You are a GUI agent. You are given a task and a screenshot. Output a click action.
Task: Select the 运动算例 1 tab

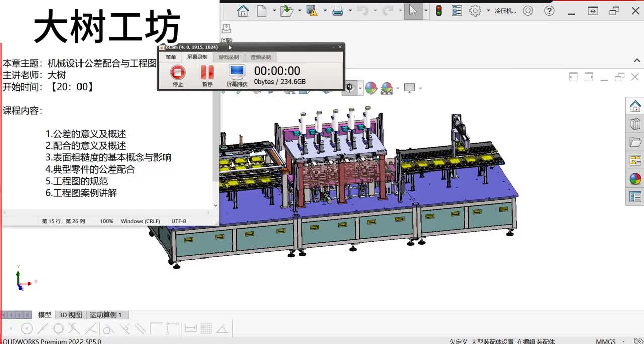coord(106,315)
